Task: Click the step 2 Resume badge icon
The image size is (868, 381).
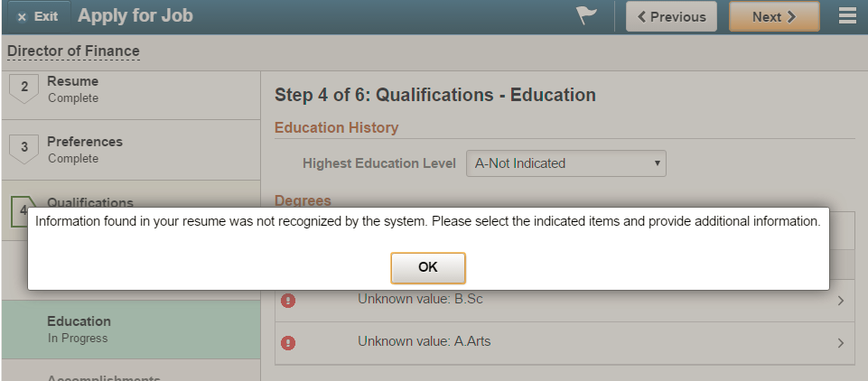Action: 24,88
